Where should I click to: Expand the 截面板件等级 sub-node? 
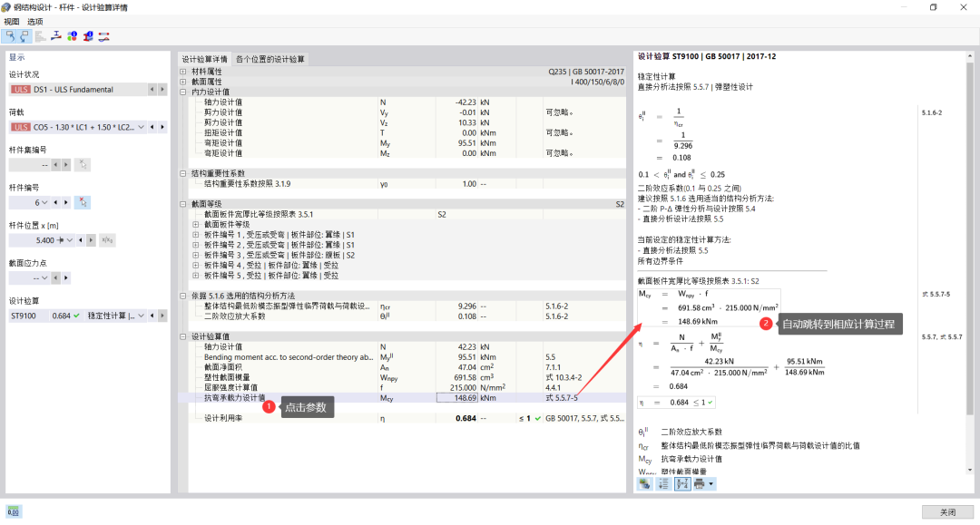196,224
